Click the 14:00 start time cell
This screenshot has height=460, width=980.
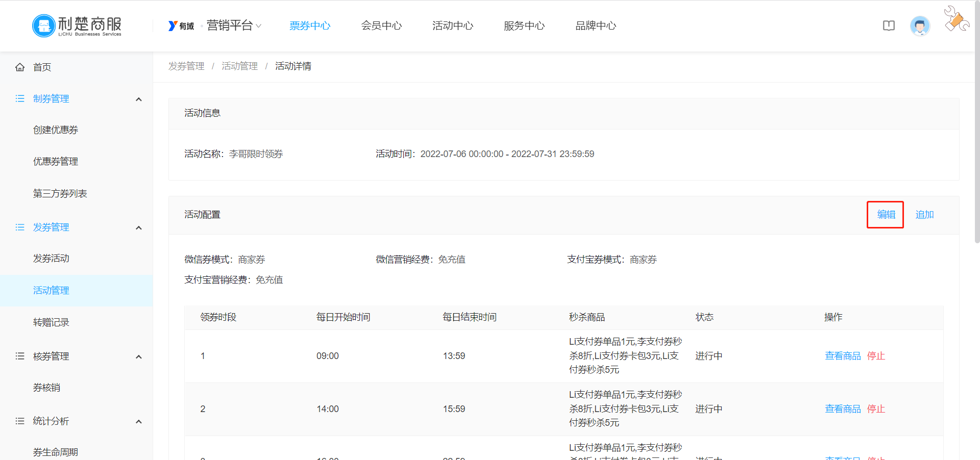tap(327, 409)
